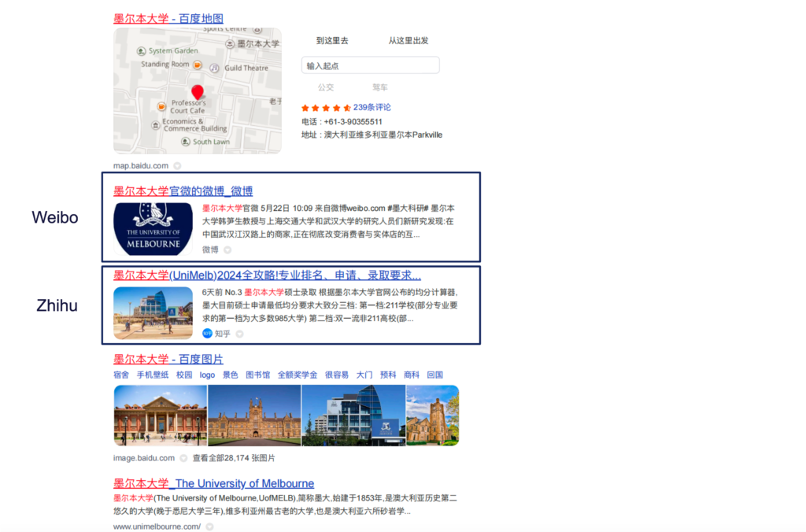Viewport: 806px width, 532px height.
Task: Select the 大门 image filter tag
Action: [364, 375]
